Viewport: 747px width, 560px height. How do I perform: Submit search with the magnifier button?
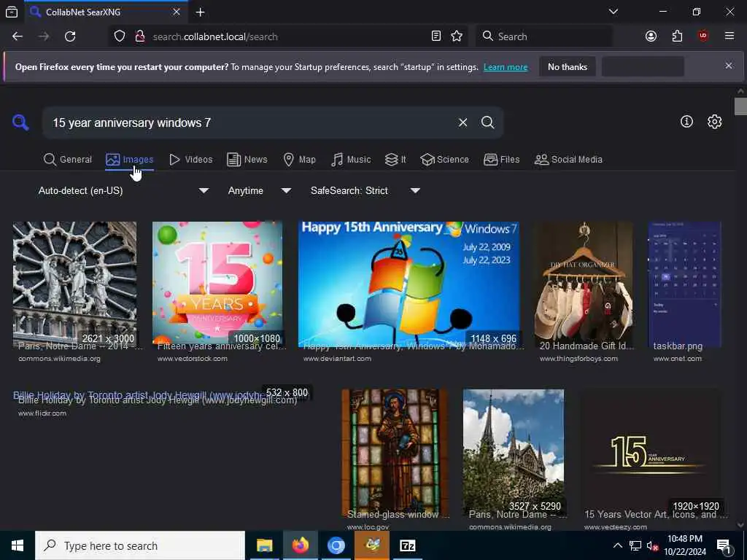[x=487, y=122]
